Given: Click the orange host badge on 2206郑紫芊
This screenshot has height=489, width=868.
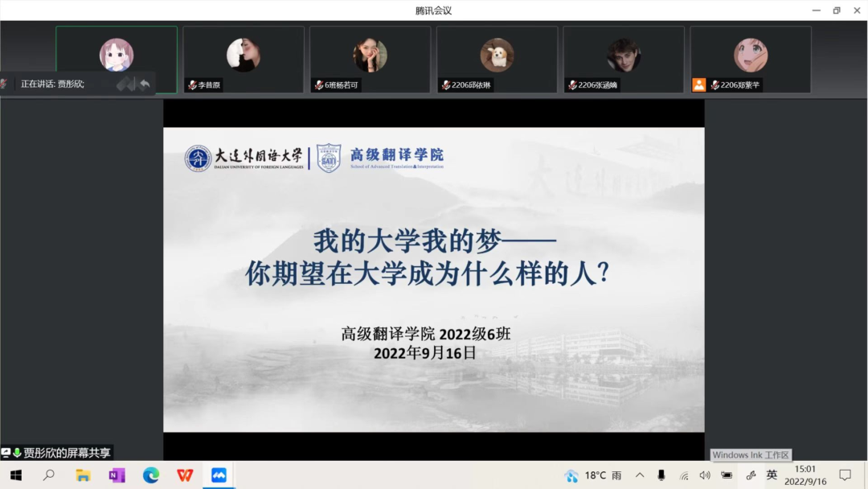Looking at the screenshot, I should 699,84.
